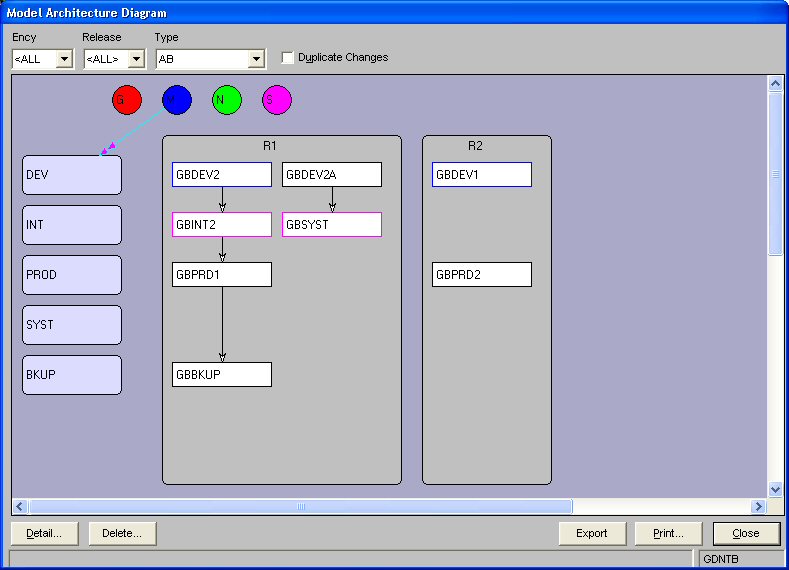Viewport: 789px width, 570px height.
Task: Select the blue circle node
Action: pyautogui.click(x=177, y=100)
